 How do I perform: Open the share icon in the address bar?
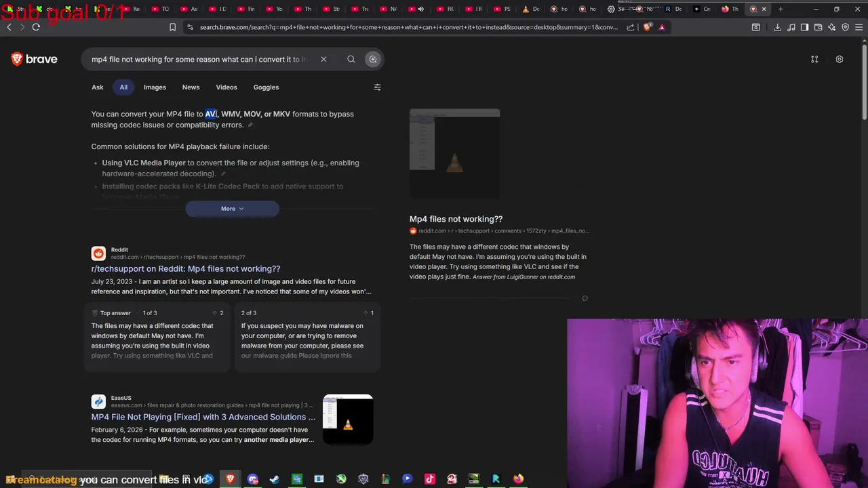631,27
